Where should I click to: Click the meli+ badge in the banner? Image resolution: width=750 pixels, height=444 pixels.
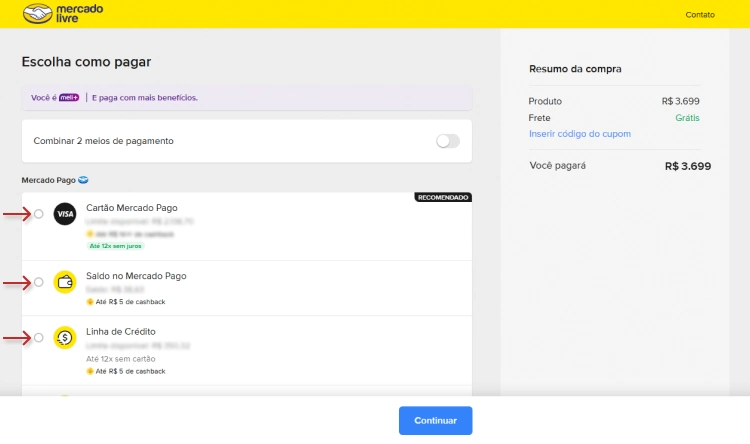click(69, 98)
